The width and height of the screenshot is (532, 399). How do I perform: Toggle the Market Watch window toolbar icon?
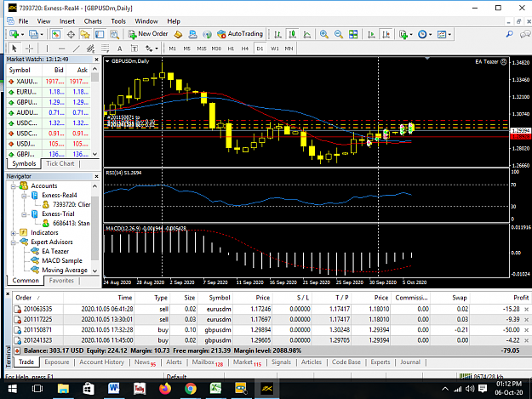[x=56, y=34]
